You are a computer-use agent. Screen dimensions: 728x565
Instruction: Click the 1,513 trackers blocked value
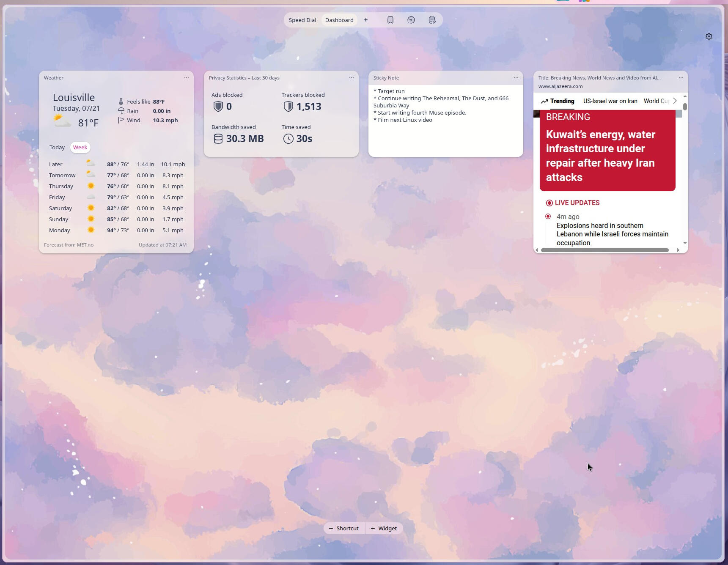(x=309, y=107)
